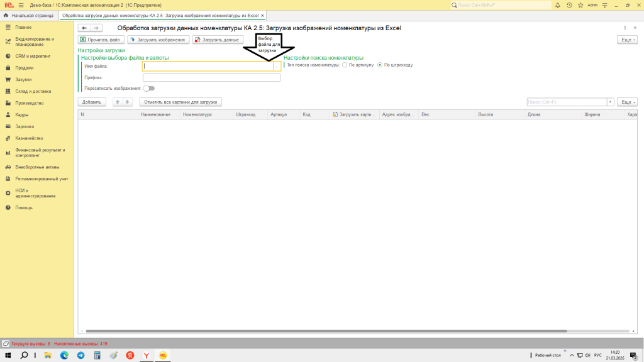The width and height of the screenshot is (644, 362).
Task: Click the Штрихкод column header
Action: [250, 114]
